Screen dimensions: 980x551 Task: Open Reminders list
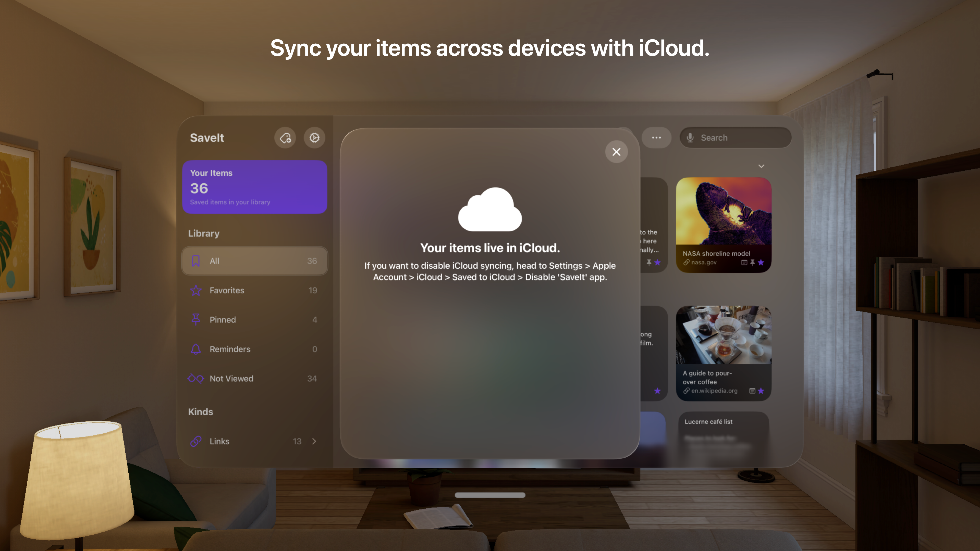tap(254, 349)
